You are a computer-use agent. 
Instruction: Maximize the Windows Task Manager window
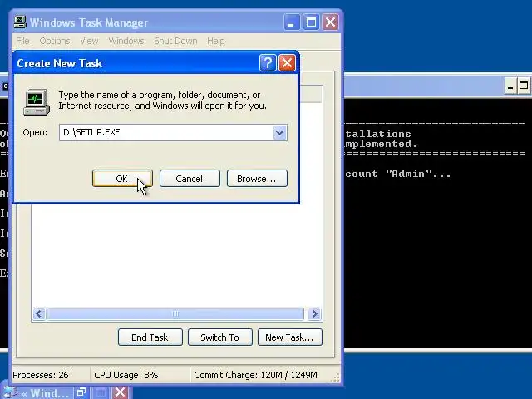[x=311, y=22]
